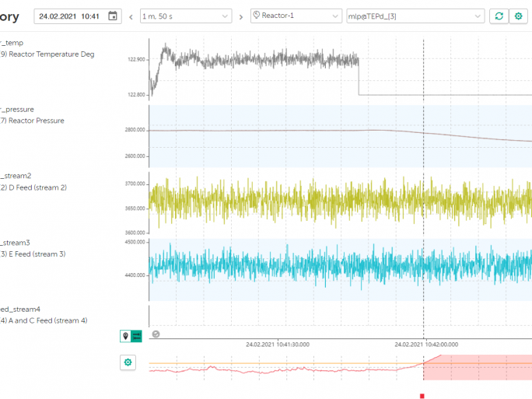Screen dimensions: 532x399
Task: Click the 122.800 temperature axis value
Action: pos(136,95)
